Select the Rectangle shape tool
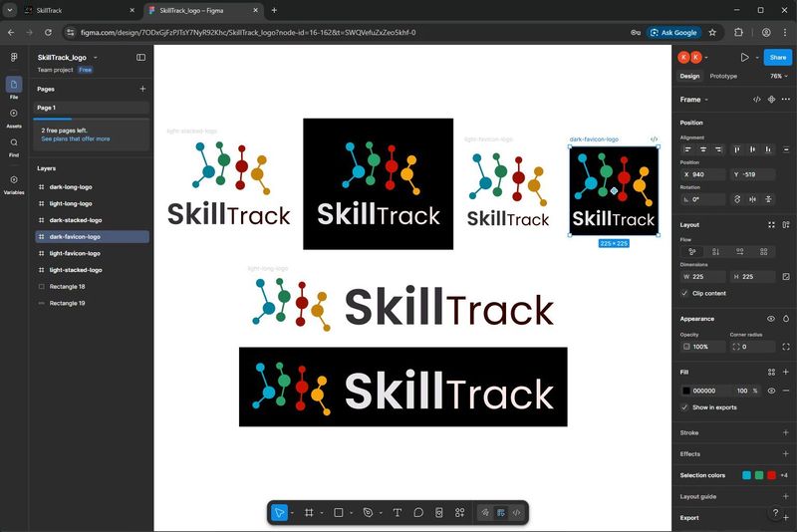The width and height of the screenshot is (797, 532). pyautogui.click(x=339, y=513)
